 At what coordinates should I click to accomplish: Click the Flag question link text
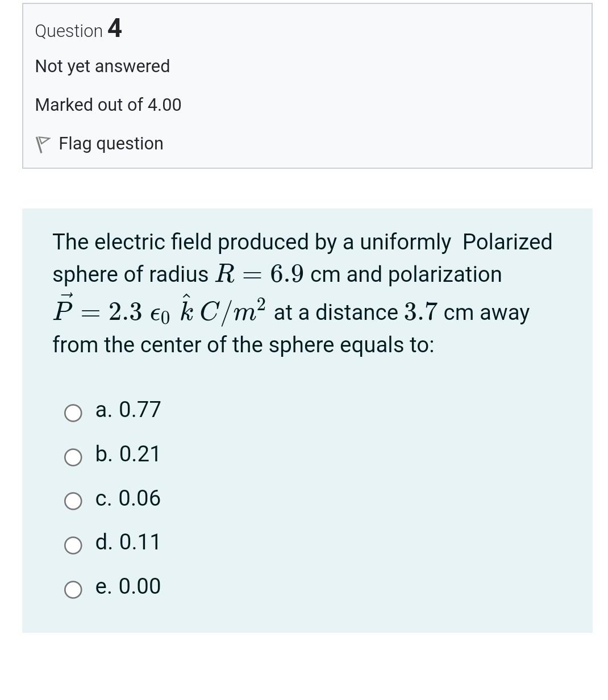[x=111, y=144]
